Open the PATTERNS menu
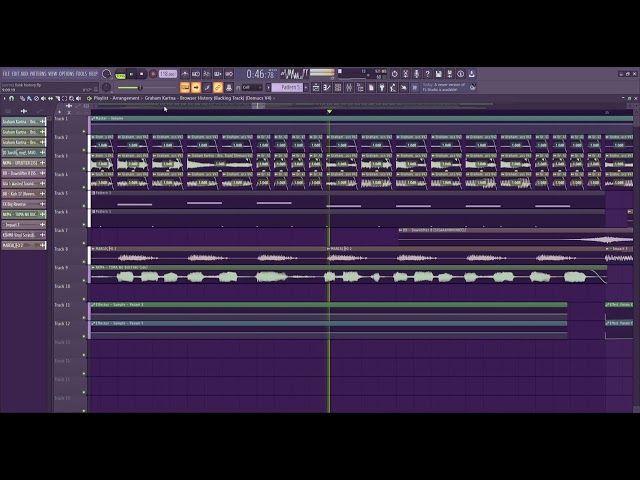The image size is (640, 480). click(38, 74)
